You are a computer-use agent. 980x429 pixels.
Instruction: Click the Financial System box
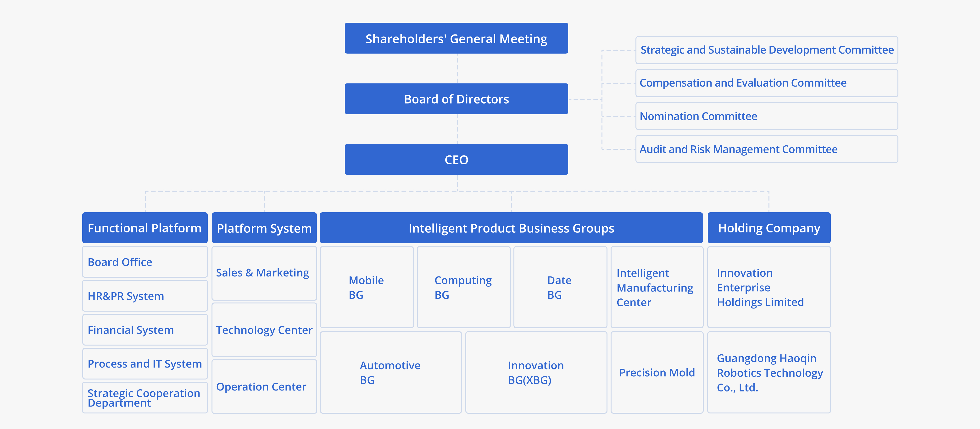point(145,330)
